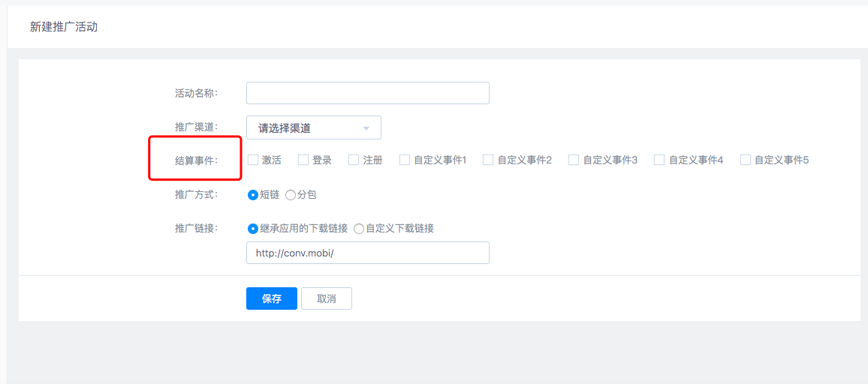Choose 分包 as the promotion method
Viewport: 868px width, 384px height.
[291, 195]
